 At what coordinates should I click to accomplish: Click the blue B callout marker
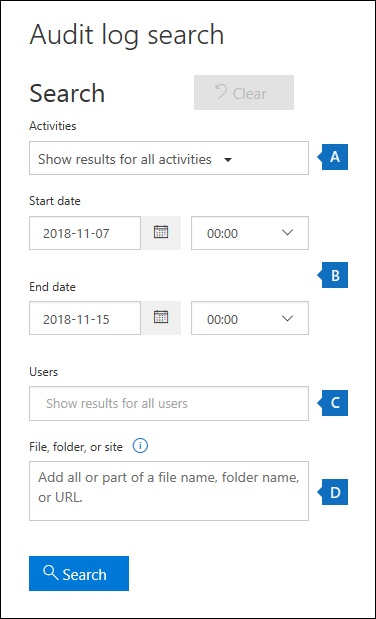[x=333, y=275]
